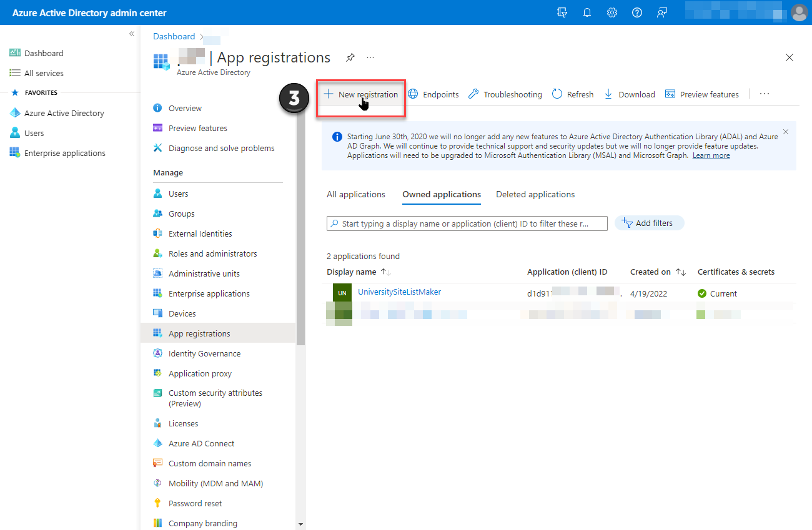
Task: Click the UN application avatar icon
Action: coord(342,293)
